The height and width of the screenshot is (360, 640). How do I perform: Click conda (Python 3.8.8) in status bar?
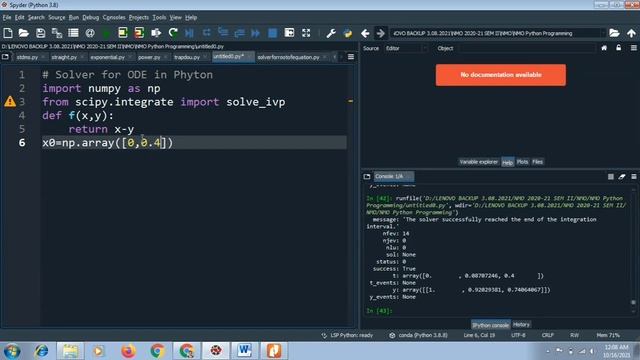[x=418, y=336]
